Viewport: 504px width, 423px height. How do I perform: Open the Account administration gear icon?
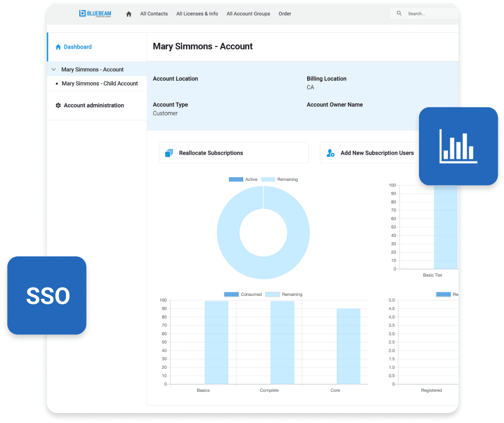coord(58,105)
